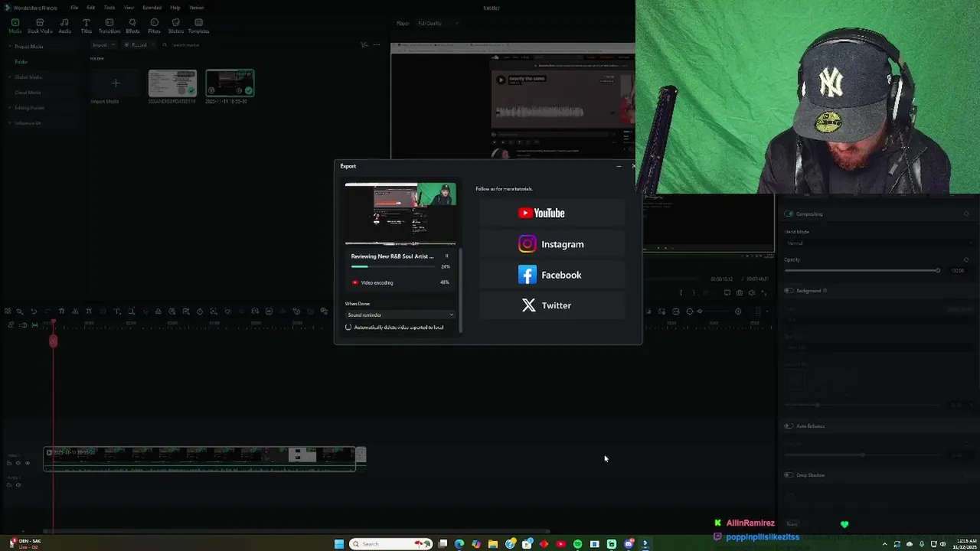Open the When Done Sound reminder dropdown
980x551 pixels.
[x=400, y=315]
